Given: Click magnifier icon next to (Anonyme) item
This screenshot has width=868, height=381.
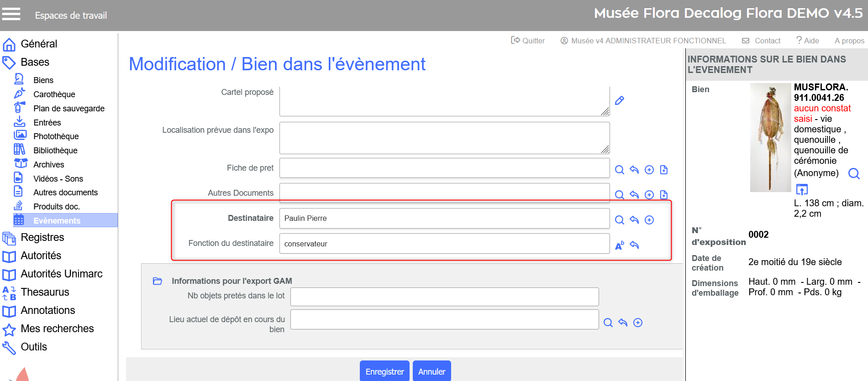Looking at the screenshot, I should pos(853,173).
